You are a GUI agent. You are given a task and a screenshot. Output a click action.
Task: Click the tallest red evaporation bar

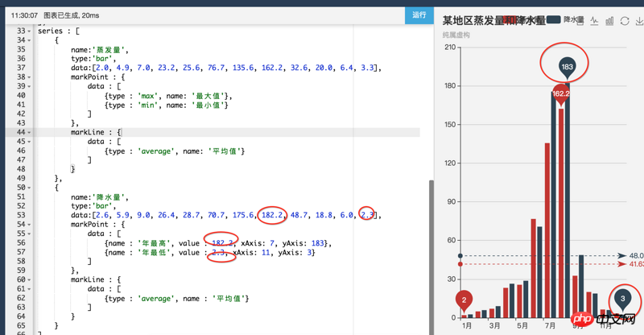coord(561,213)
